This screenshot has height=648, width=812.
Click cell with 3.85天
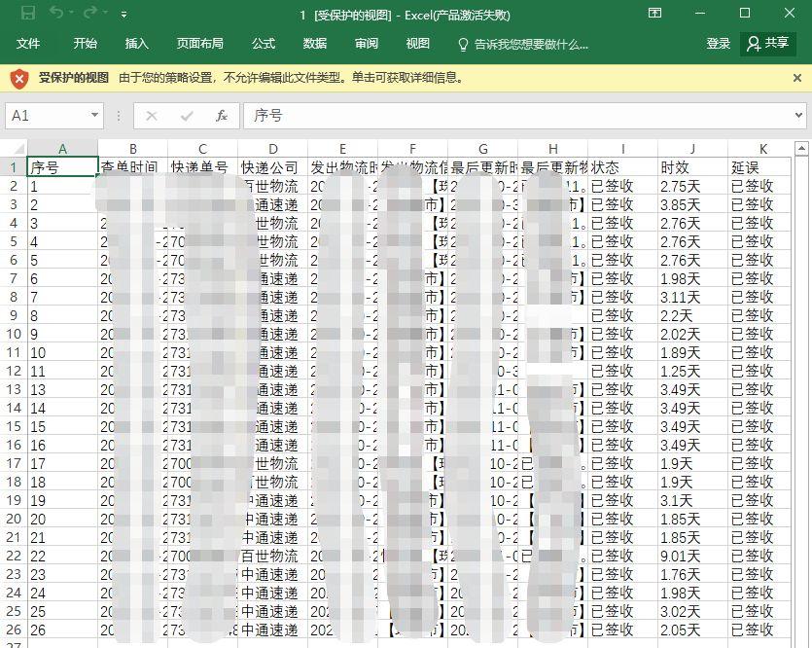tap(693, 205)
